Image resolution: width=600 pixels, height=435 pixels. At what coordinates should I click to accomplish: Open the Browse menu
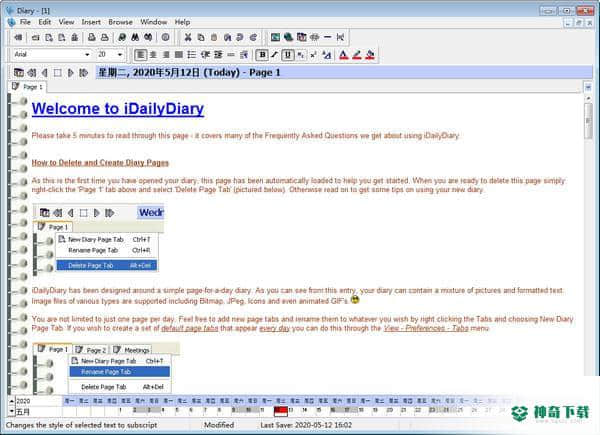tap(121, 22)
